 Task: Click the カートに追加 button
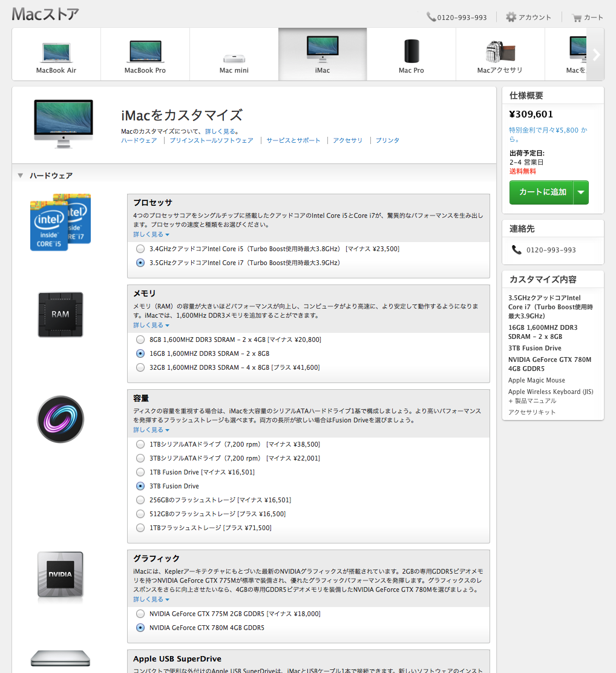click(x=542, y=192)
